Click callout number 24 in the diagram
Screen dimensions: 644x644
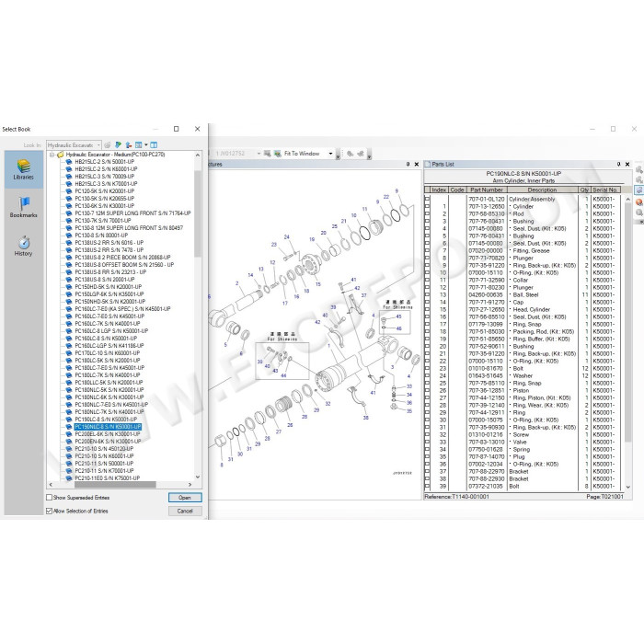(287, 237)
